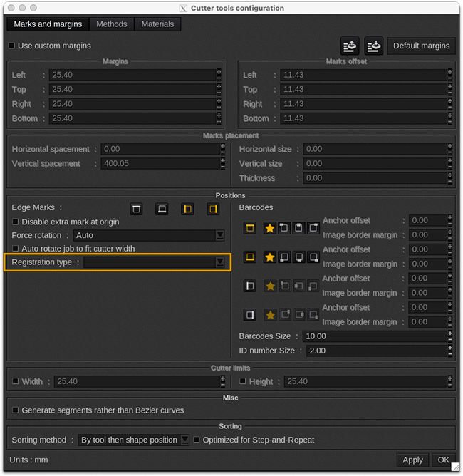Select the top barcode position icon

pyautogui.click(x=250, y=228)
